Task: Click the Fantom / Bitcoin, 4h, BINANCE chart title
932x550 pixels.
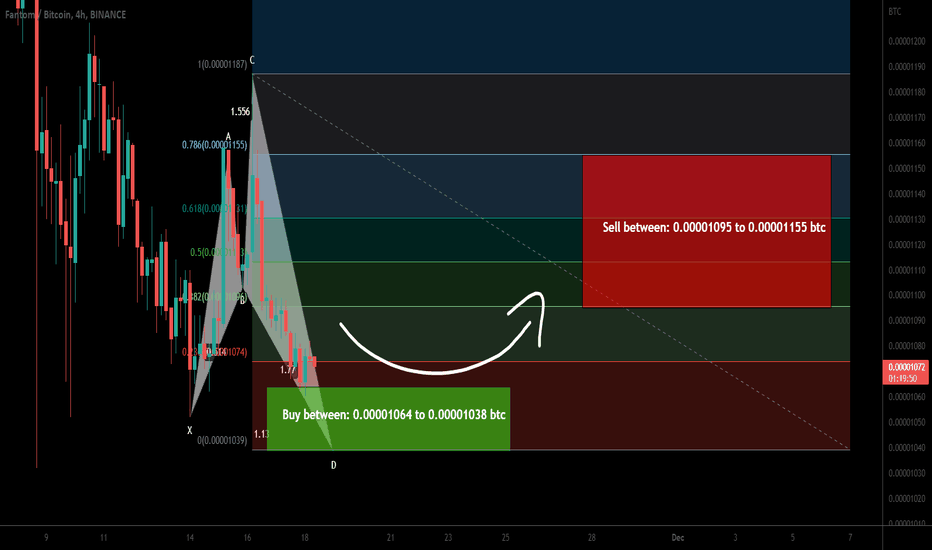Action: tap(65, 14)
